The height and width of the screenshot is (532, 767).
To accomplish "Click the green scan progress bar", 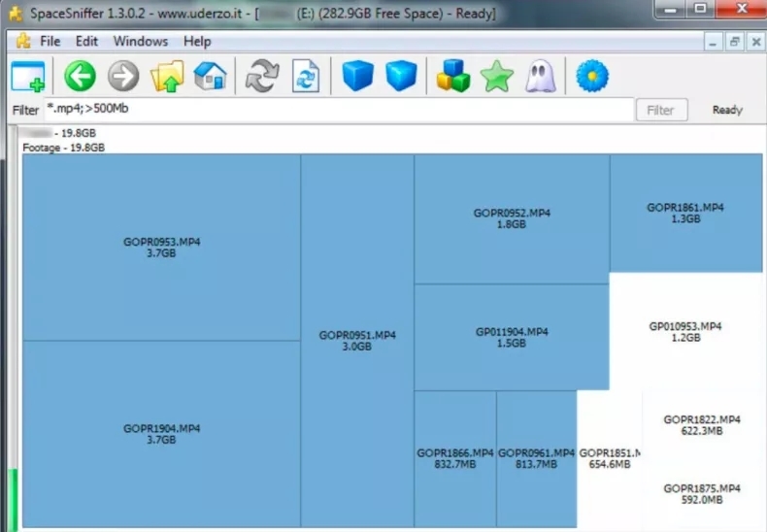I will point(14,498).
